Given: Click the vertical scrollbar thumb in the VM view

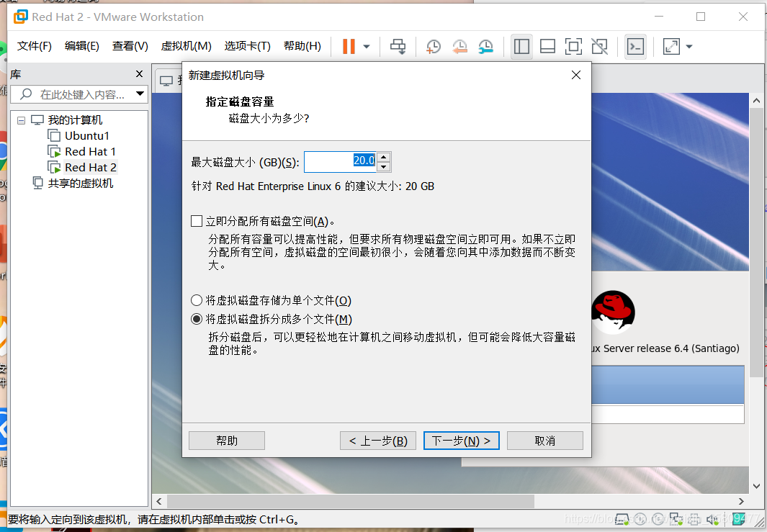Looking at the screenshot, I should pyautogui.click(x=756, y=242).
